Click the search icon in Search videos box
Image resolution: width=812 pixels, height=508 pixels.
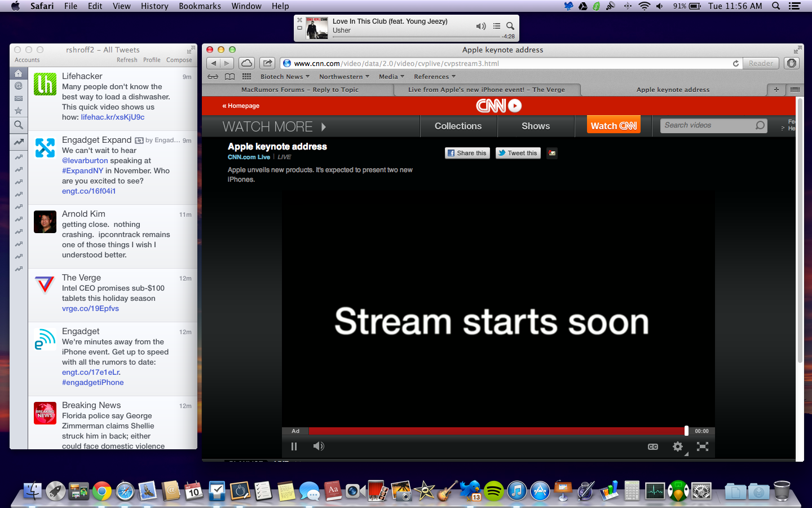click(x=760, y=125)
